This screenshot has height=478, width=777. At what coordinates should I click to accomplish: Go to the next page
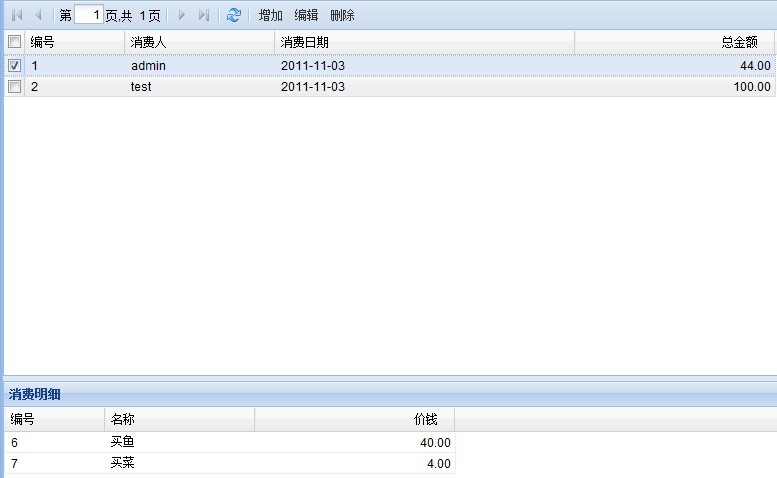(x=182, y=15)
